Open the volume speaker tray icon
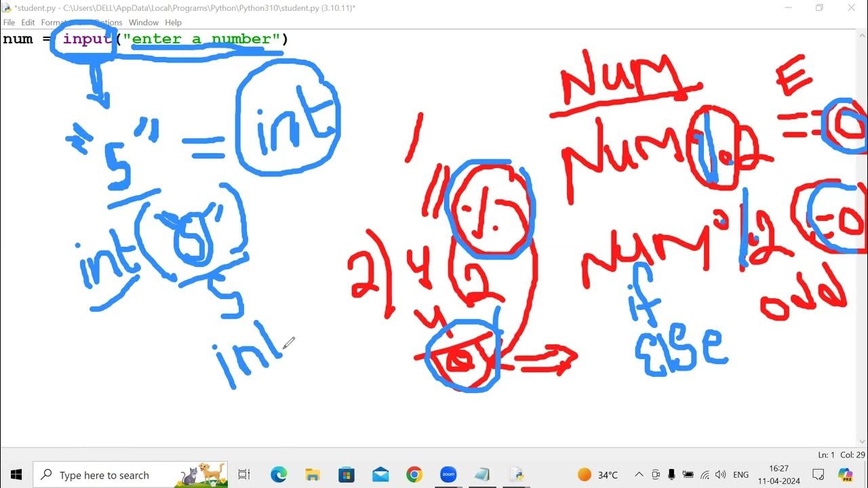868x488 pixels. 720,474
